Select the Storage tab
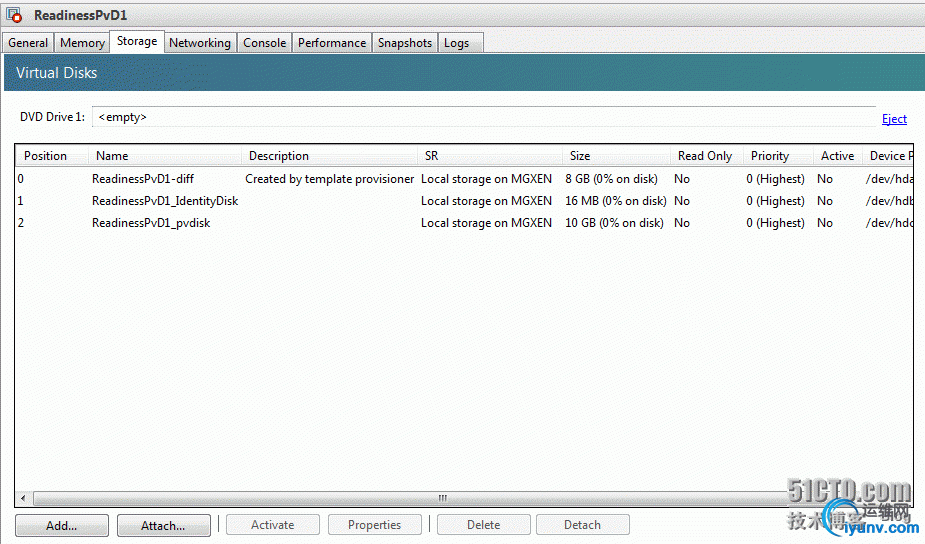The height and width of the screenshot is (544, 925). [x=137, y=41]
